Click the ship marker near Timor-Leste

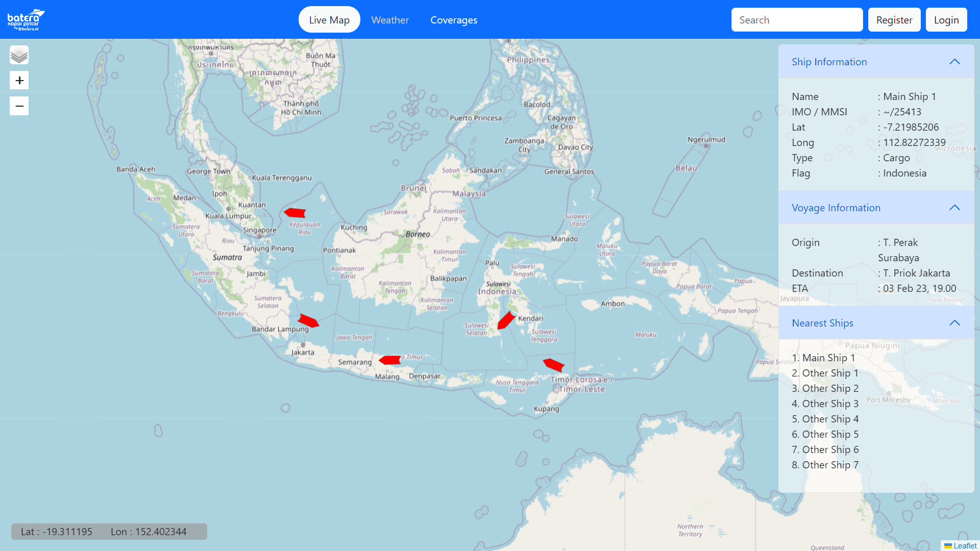554,364
